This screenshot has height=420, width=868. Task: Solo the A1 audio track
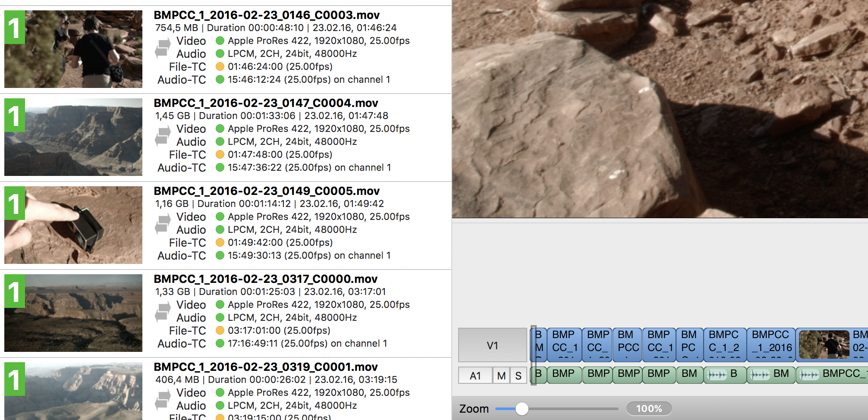pos(518,376)
